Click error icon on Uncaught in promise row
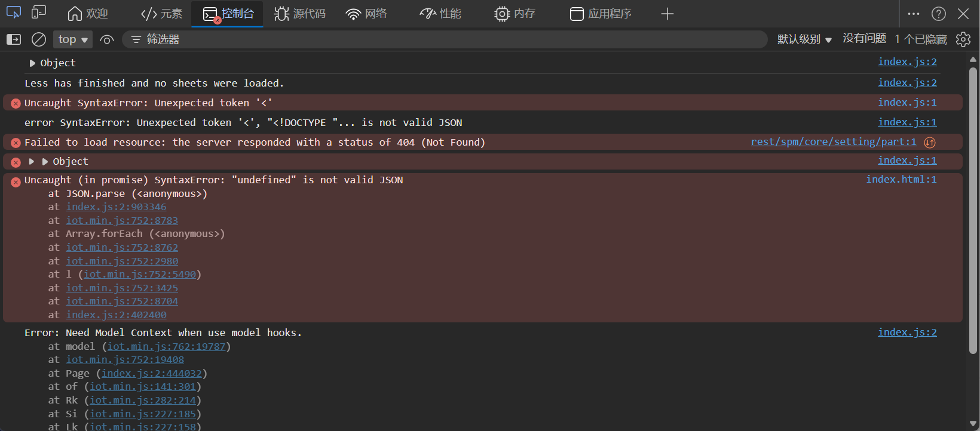Image resolution: width=980 pixels, height=431 pixels. 16,182
